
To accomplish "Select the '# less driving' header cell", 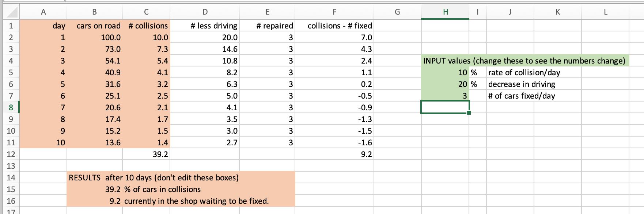I will coord(205,26).
